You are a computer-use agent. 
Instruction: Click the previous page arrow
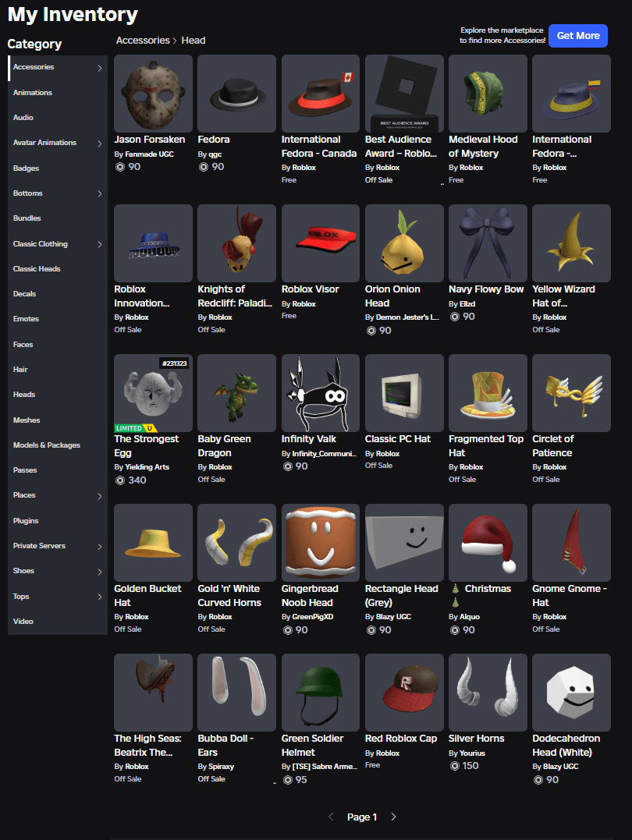click(x=331, y=817)
